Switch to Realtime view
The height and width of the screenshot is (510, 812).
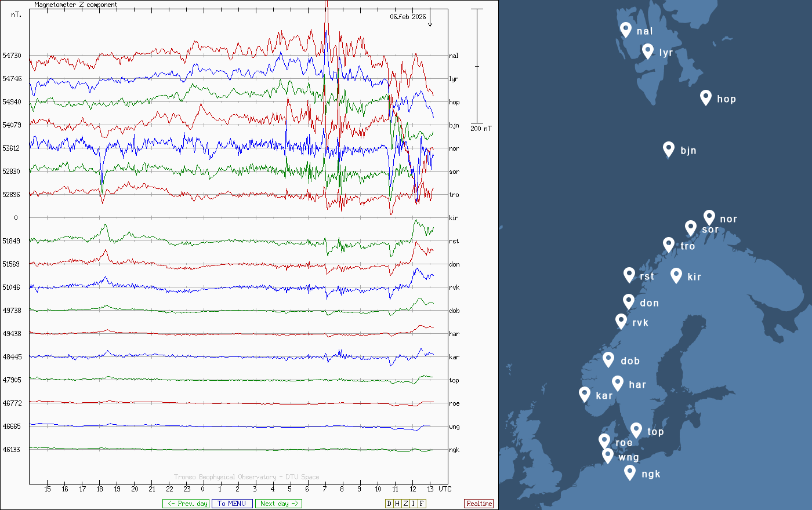[x=479, y=504]
